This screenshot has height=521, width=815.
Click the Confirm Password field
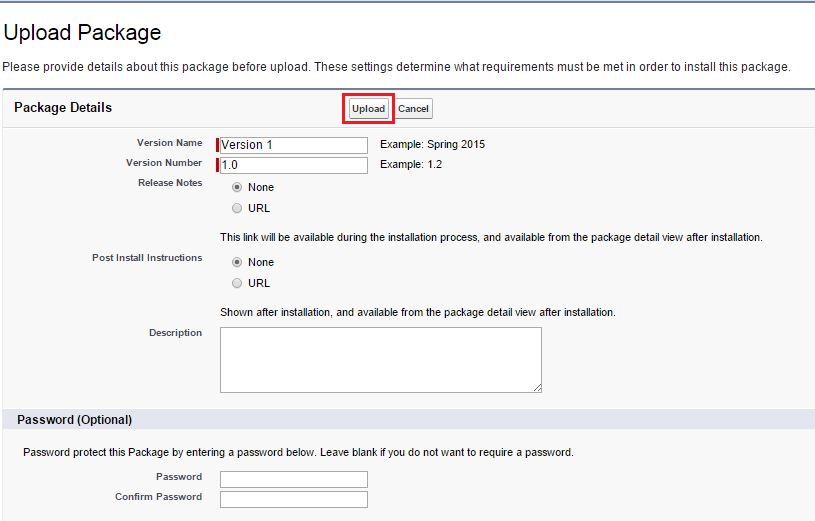293,499
